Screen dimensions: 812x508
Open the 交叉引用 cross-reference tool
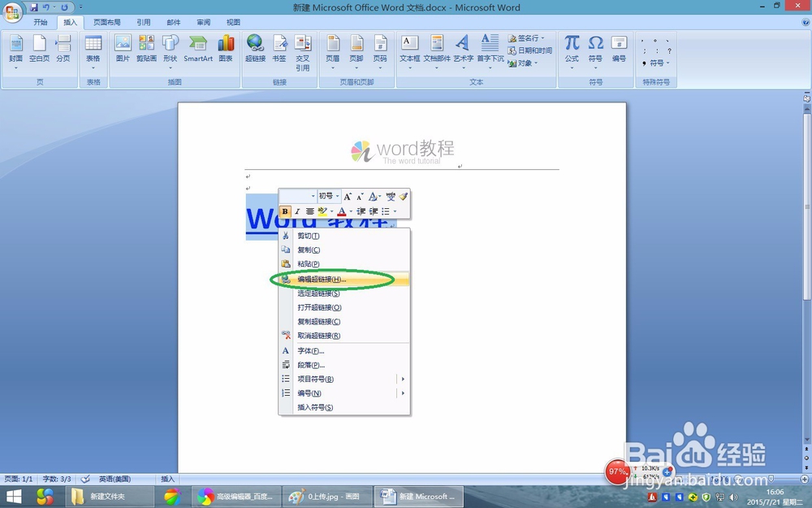coord(302,53)
